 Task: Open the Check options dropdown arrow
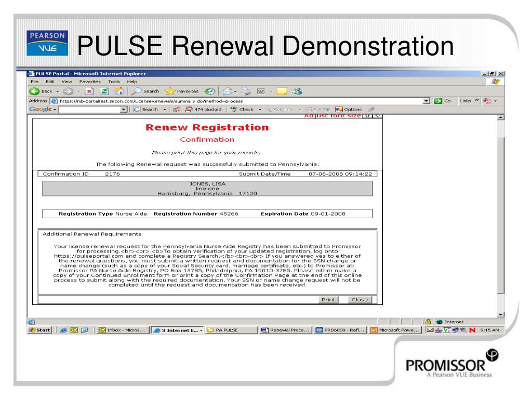260,110
